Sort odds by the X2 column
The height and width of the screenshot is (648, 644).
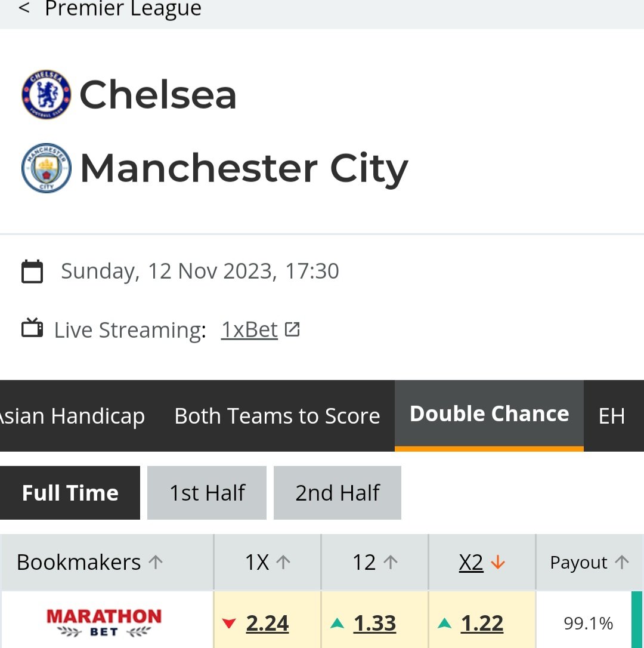[x=482, y=562]
